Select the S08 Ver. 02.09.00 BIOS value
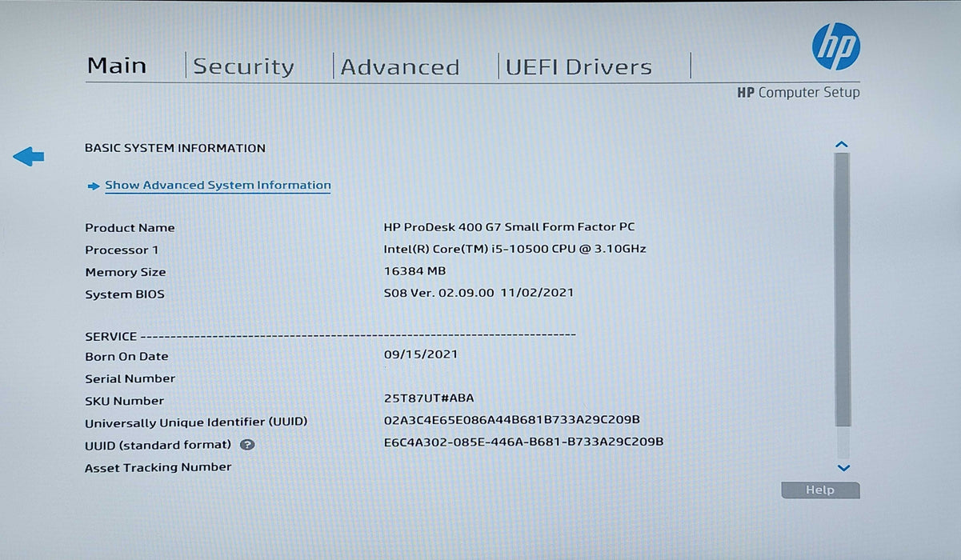This screenshot has width=961, height=560. 478,293
